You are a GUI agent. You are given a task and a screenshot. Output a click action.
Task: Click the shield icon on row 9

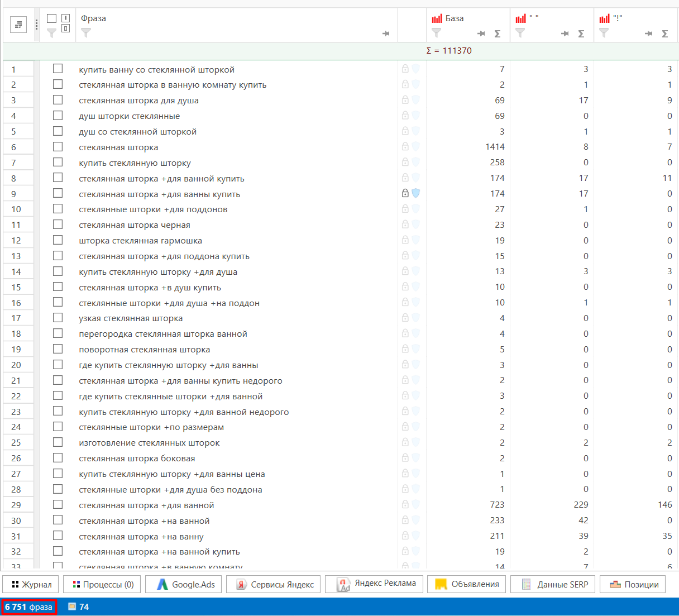tap(416, 193)
